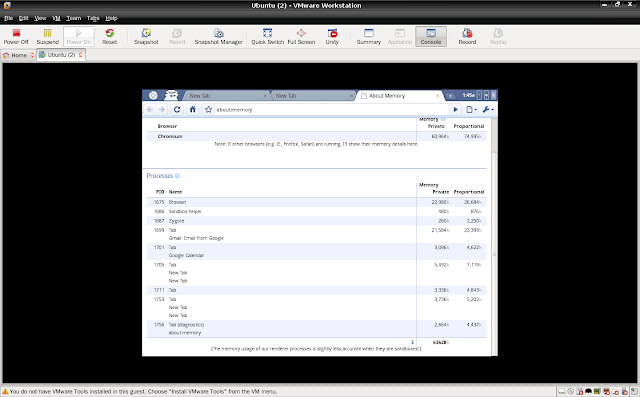This screenshot has height=397, width=640.
Task: Reload the about:memory page
Action: 177,109
